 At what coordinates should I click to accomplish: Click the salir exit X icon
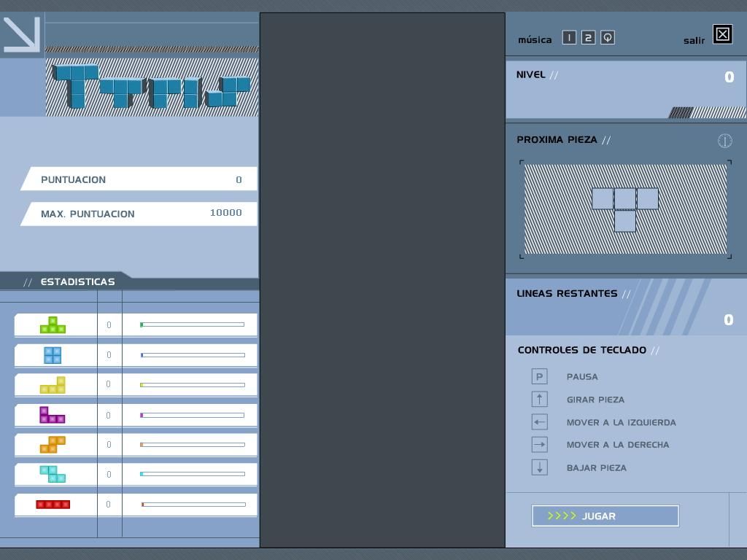[722, 34]
